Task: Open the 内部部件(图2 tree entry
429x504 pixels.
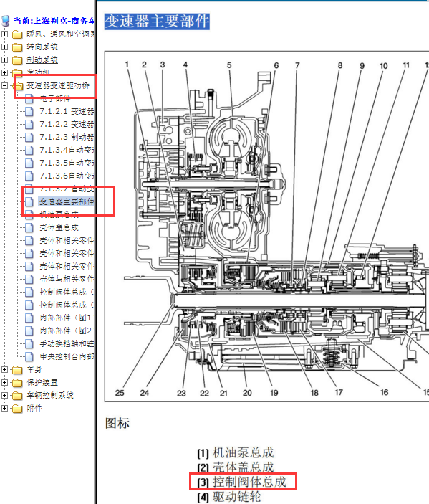Action: click(67, 331)
